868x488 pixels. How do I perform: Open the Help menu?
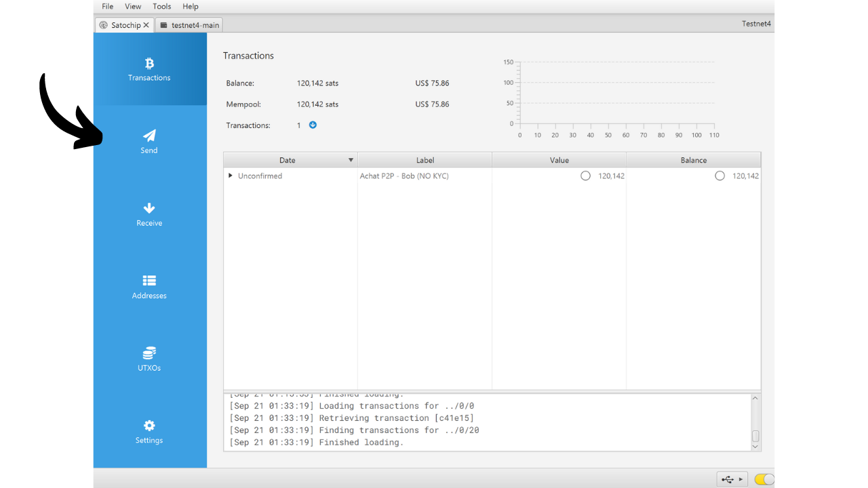pos(191,6)
